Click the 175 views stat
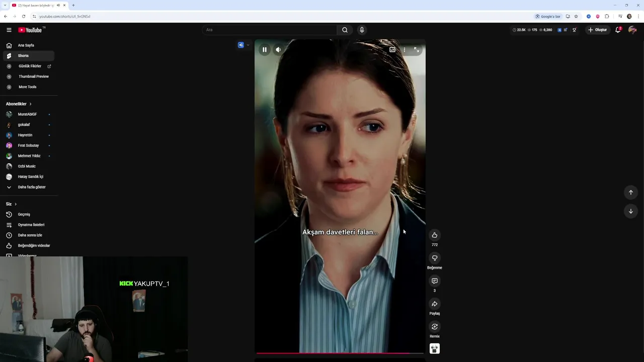This screenshot has width=644, height=362. (532, 30)
